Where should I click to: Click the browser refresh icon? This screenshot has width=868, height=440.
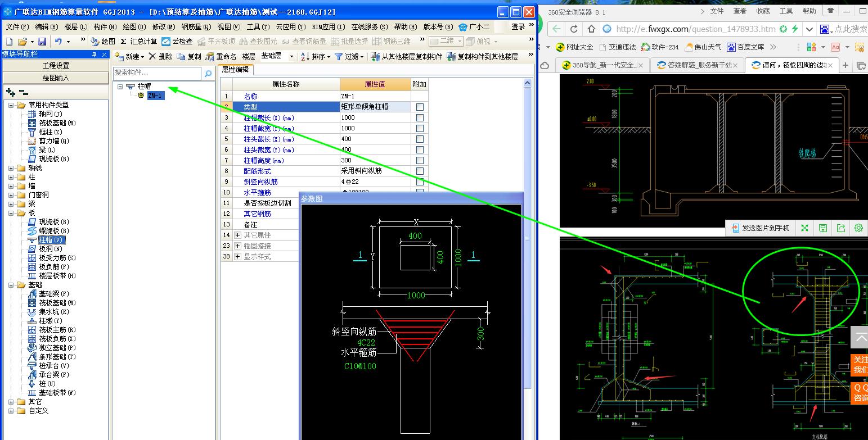[x=574, y=29]
